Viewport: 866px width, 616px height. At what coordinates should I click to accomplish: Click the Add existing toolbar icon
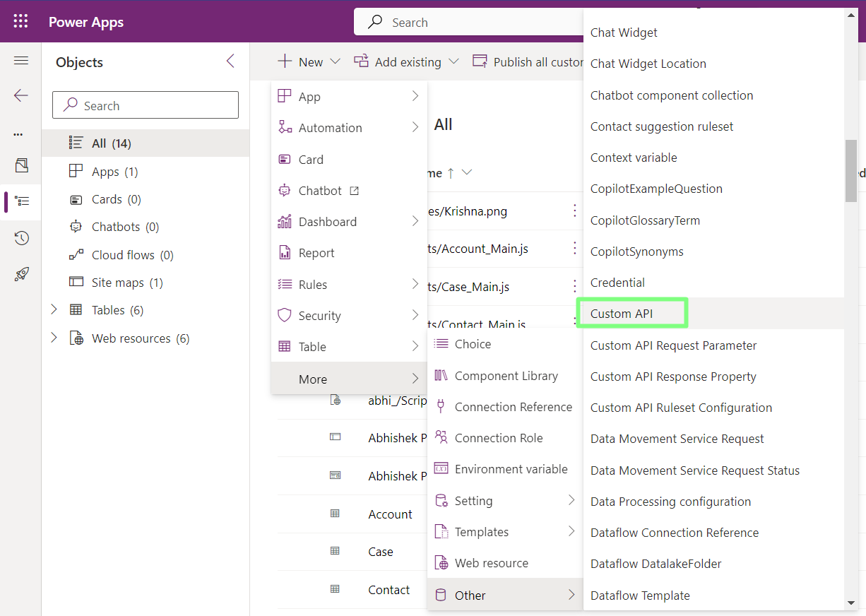361,61
